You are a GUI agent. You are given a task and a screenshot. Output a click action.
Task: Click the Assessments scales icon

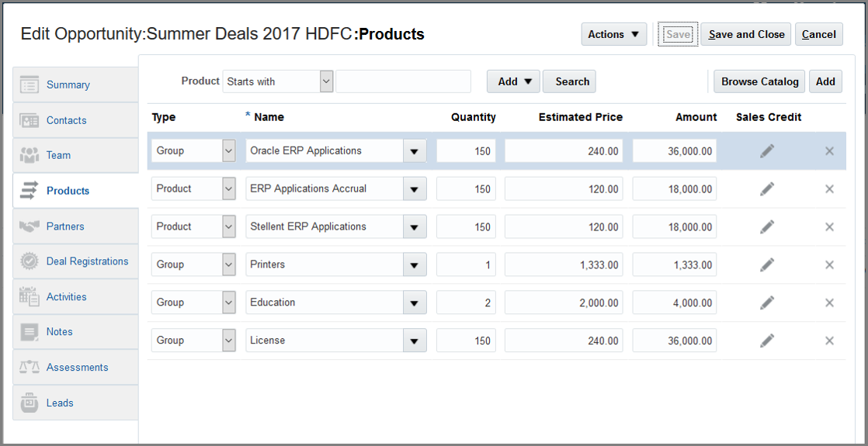pyautogui.click(x=30, y=367)
